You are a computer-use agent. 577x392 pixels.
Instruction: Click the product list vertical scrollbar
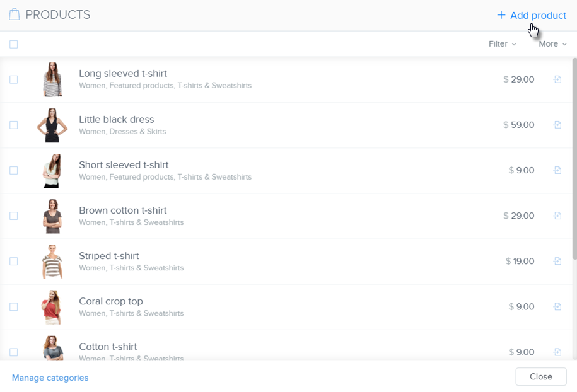574,158
